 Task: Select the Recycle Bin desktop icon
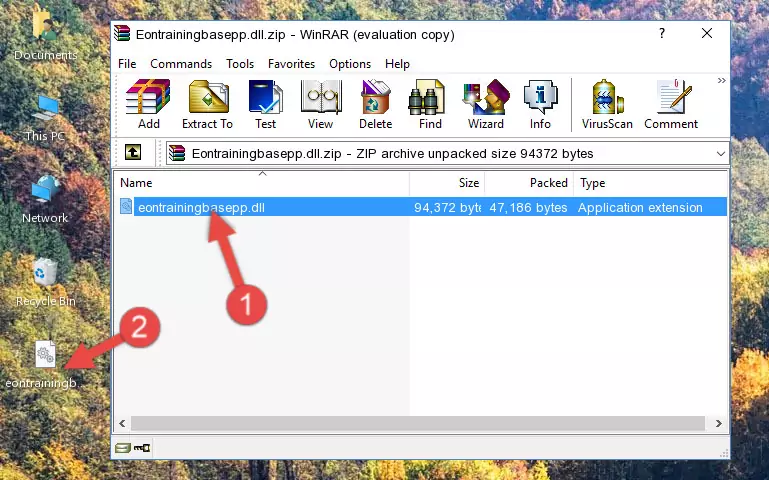coord(45,281)
